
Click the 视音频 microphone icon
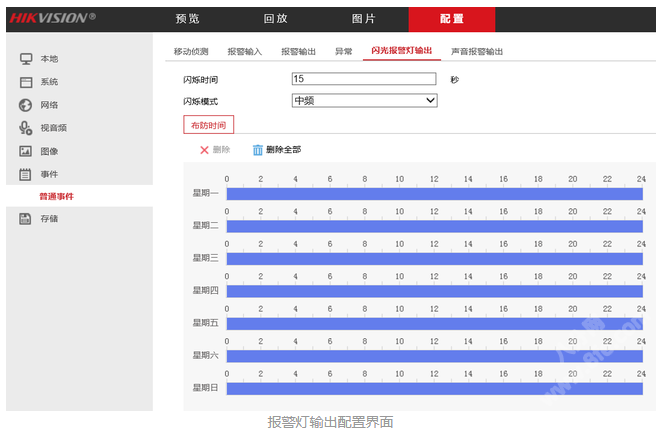click(26, 128)
